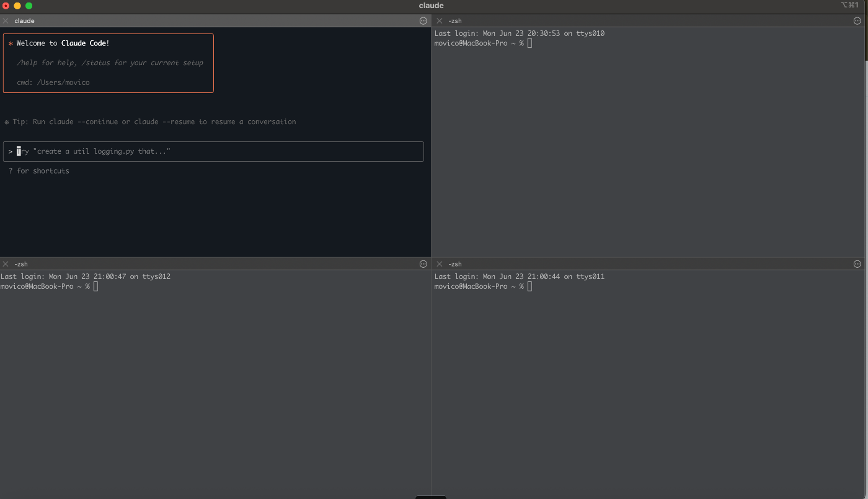This screenshot has width=868, height=499.
Task: Click the '? for shortcuts' hint text
Action: 39,170
